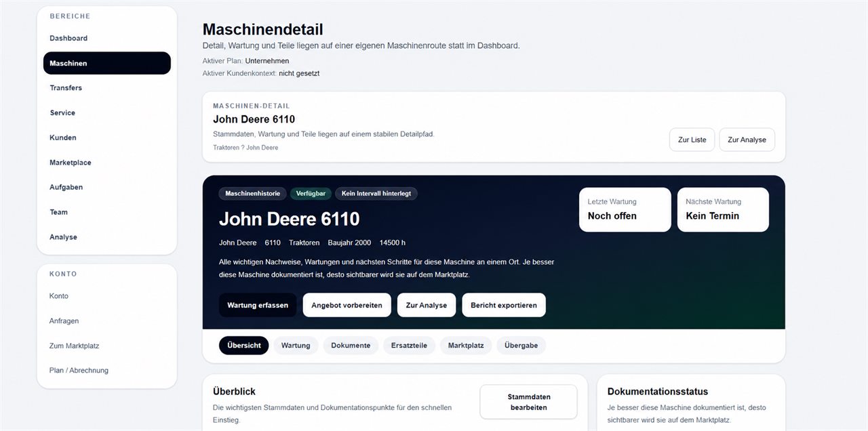Click the Verfügbar status badge
The image size is (868, 431).
[311, 193]
